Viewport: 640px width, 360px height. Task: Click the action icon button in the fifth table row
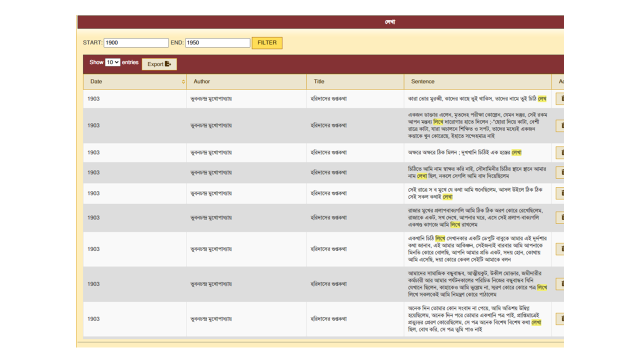coord(560,193)
